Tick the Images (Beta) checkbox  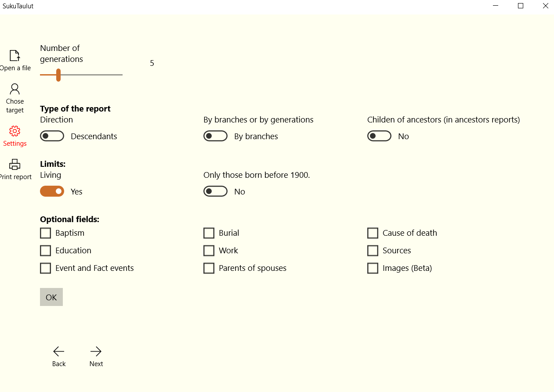373,268
